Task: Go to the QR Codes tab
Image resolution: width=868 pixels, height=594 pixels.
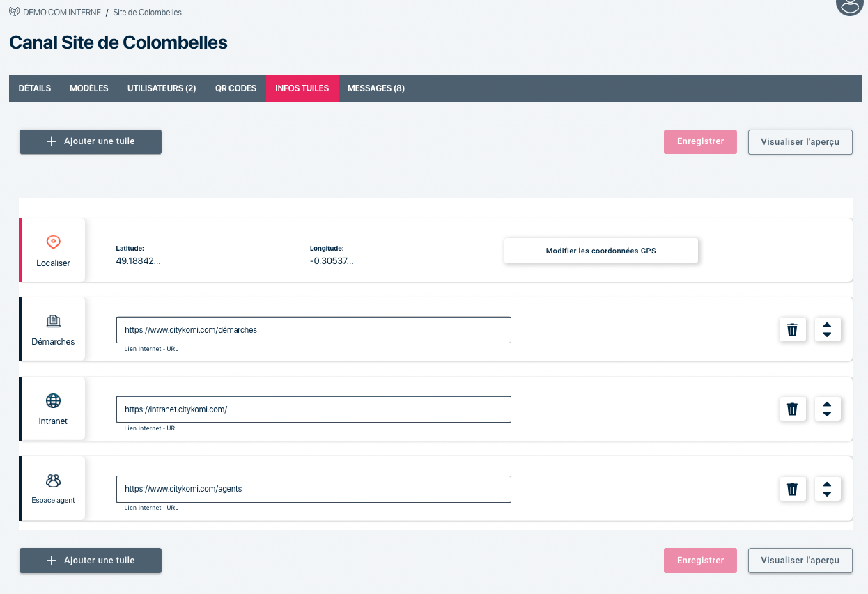Action: click(235, 88)
